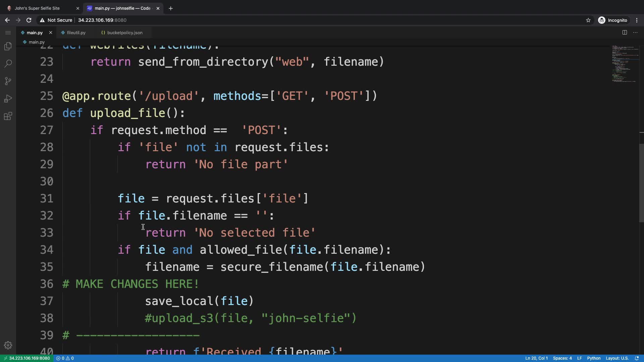644x362 pixels.
Task: Open the Extensions view
Action: click(x=8, y=116)
